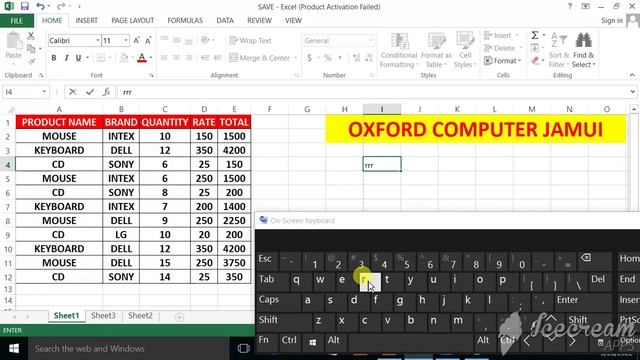Toggle Bold formatting
The image size is (640, 360).
click(x=54, y=58)
